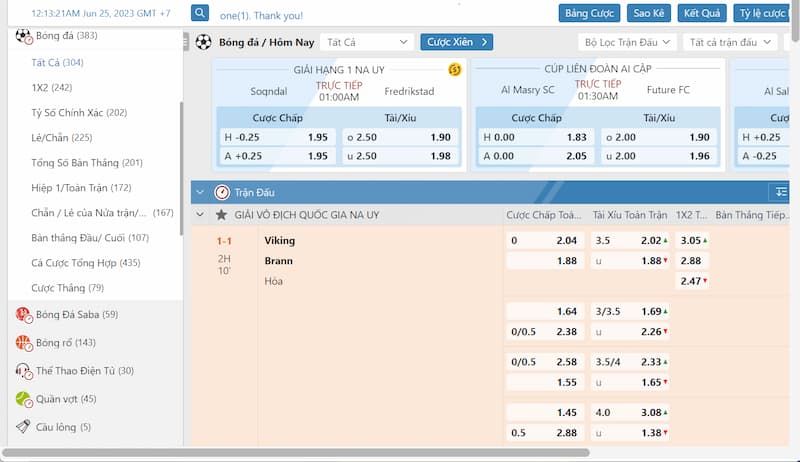Select Tỷ Số Chính Xác in sidebar
The height and width of the screenshot is (462, 800).
[79, 113]
